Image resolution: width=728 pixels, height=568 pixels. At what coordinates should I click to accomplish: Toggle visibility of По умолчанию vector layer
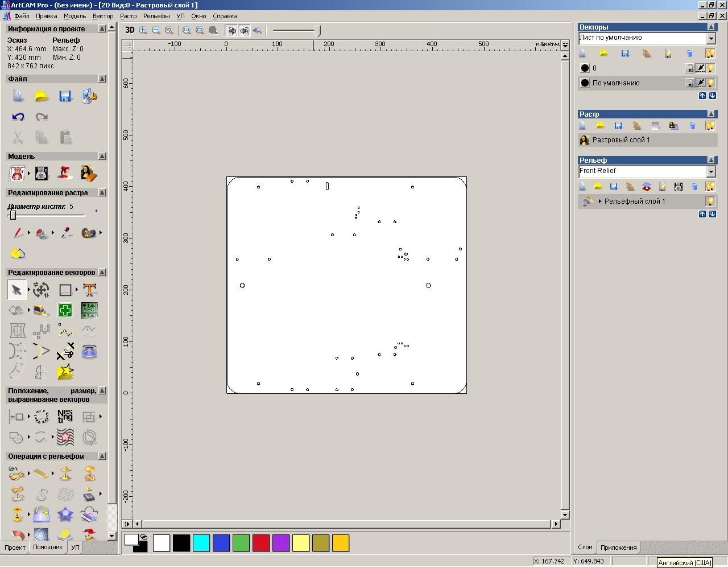click(710, 83)
